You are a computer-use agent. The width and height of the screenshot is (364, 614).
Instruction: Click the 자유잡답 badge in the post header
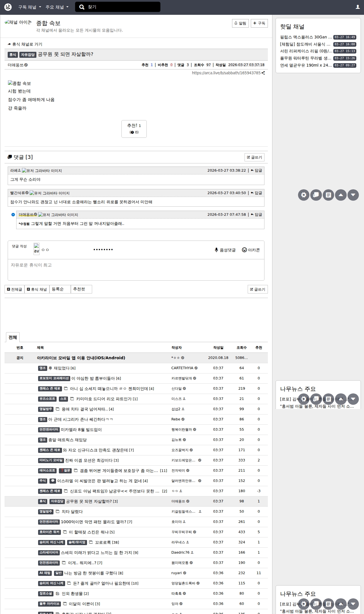(x=28, y=55)
